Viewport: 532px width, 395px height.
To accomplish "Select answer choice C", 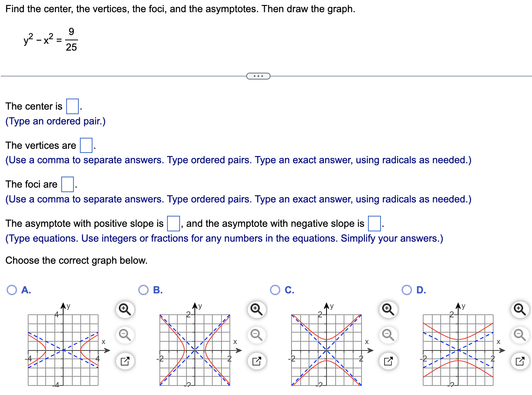I will (275, 290).
